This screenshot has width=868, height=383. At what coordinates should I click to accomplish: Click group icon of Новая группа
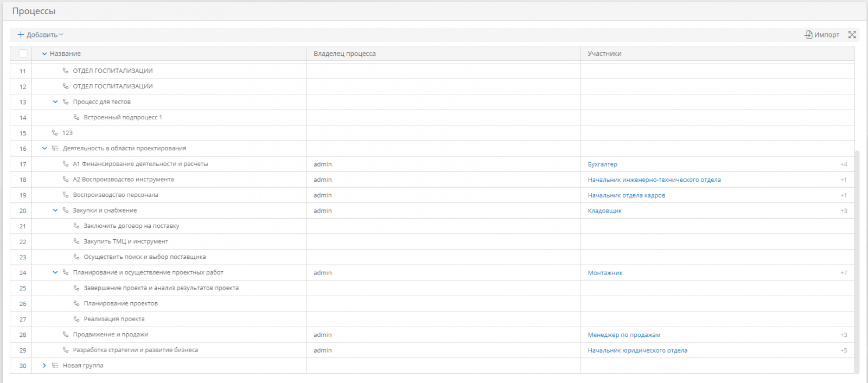(x=55, y=366)
